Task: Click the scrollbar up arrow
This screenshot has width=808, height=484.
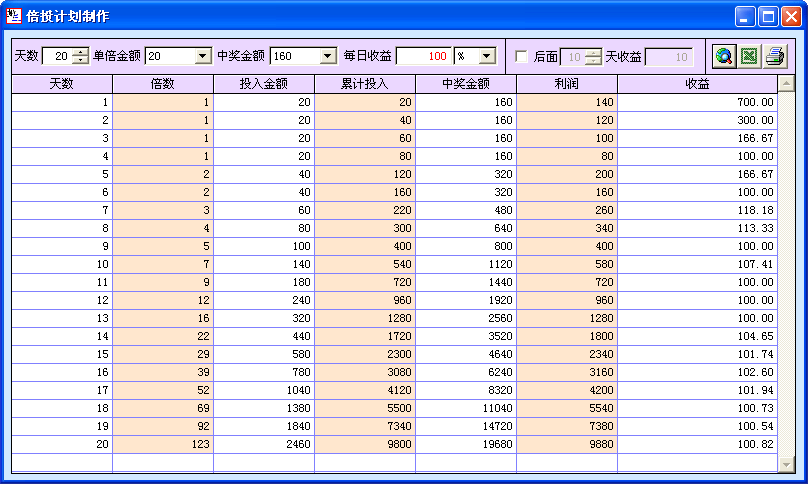Action: click(787, 85)
